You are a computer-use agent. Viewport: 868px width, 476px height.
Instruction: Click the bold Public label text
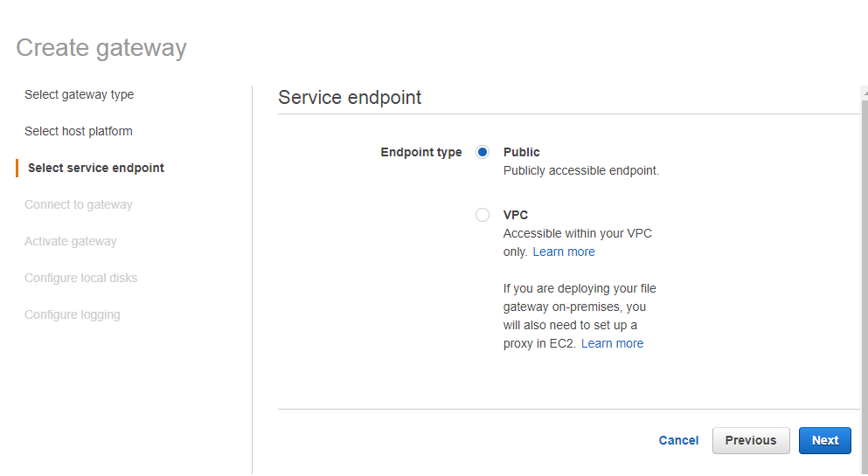522,152
